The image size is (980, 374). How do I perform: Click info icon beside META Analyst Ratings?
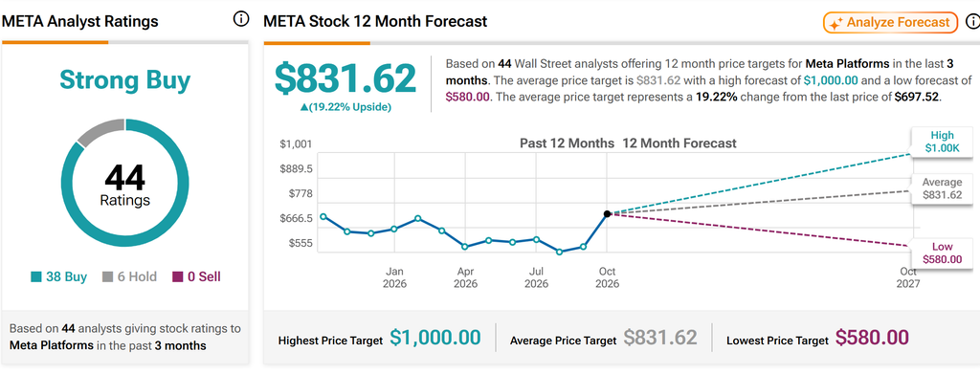click(x=240, y=19)
